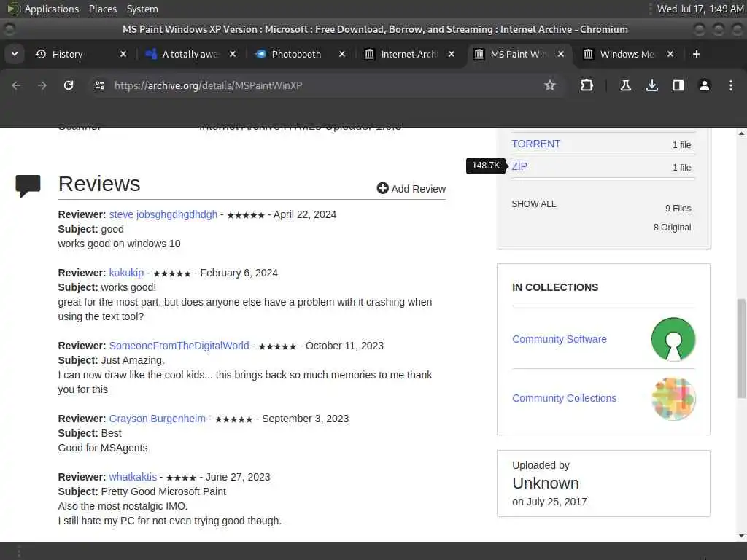Click the '9 Files' text
This screenshot has width=747, height=560.
click(x=678, y=208)
